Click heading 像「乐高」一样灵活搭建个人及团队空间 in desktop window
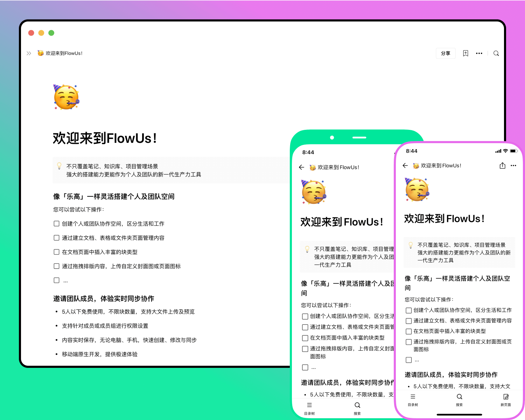This screenshot has height=420, width=525. pyautogui.click(x=114, y=196)
